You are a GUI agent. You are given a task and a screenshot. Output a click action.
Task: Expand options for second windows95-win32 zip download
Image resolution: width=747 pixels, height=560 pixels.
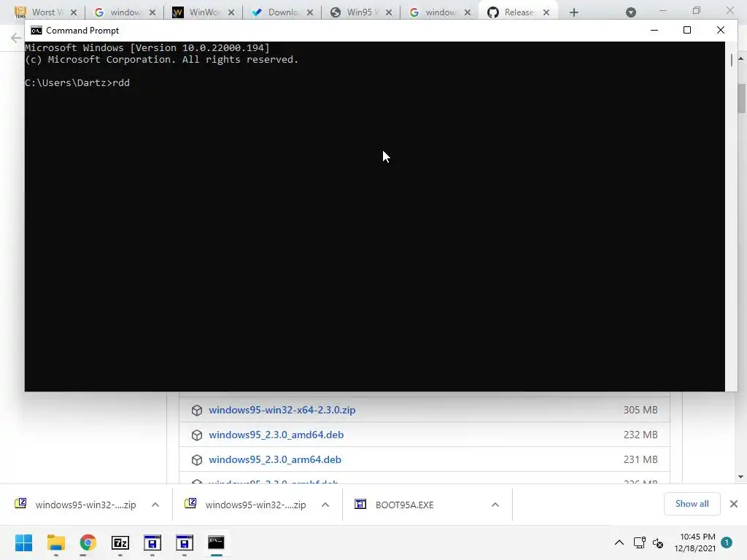point(325,505)
